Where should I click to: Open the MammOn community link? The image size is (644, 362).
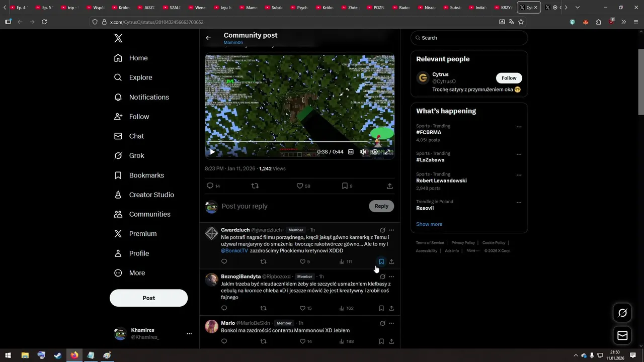point(233,43)
